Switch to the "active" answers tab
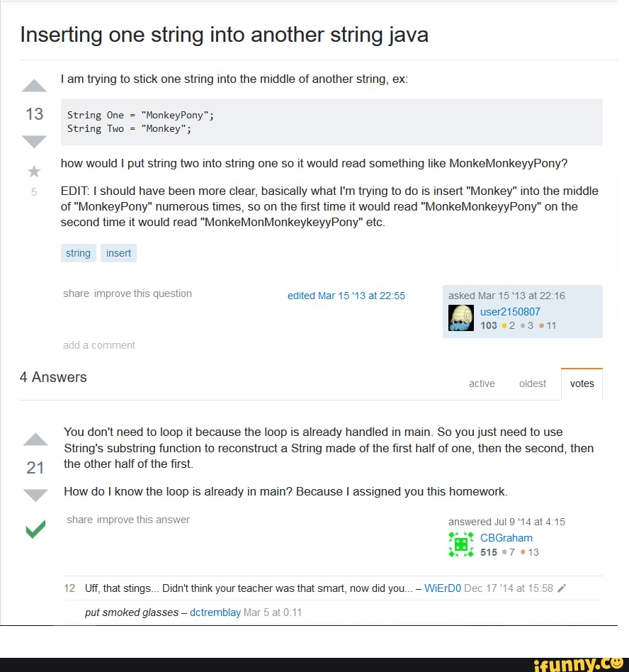 482,383
